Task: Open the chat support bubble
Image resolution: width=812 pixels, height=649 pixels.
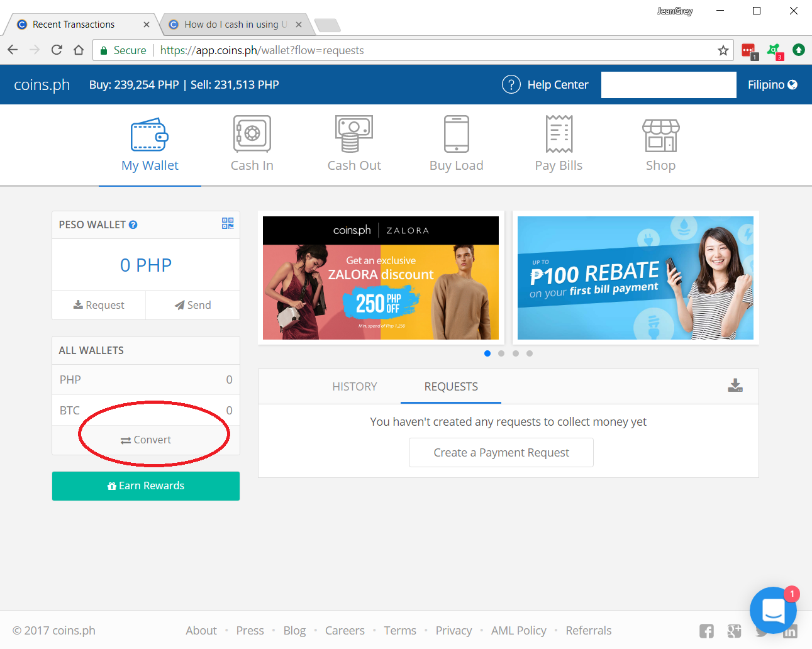Action: [773, 610]
